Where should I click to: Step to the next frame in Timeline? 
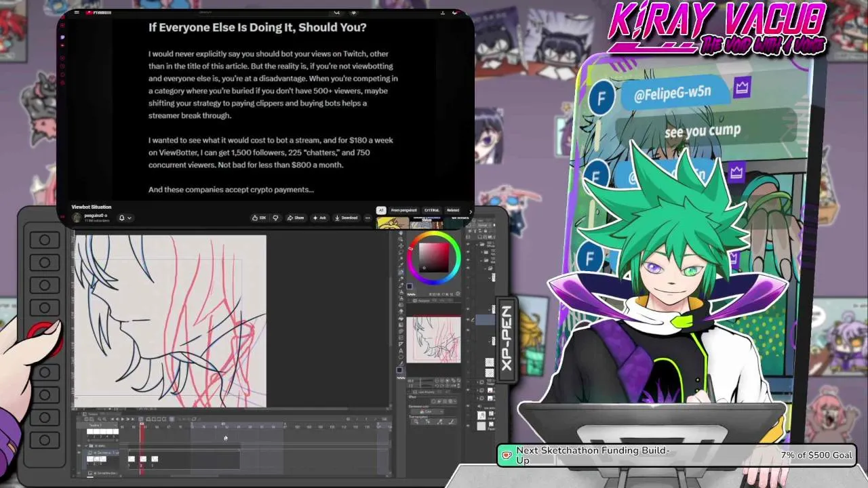pyautogui.click(x=128, y=419)
